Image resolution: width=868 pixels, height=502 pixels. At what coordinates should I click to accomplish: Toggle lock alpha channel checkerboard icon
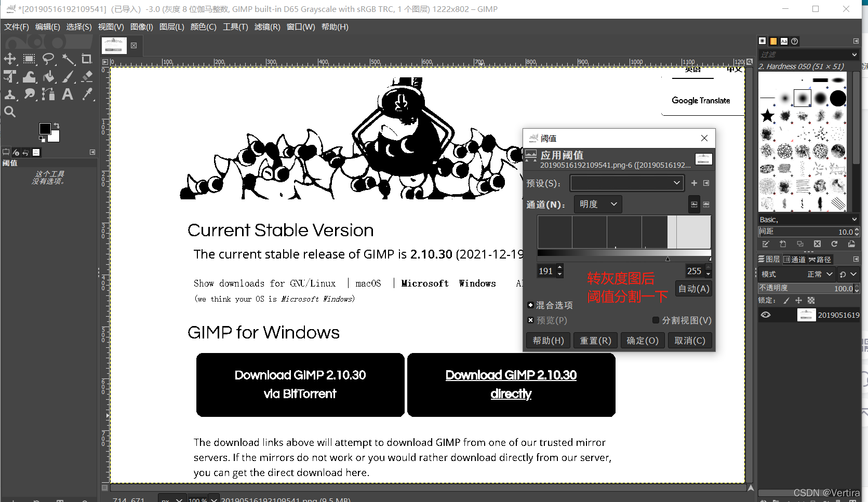point(811,301)
